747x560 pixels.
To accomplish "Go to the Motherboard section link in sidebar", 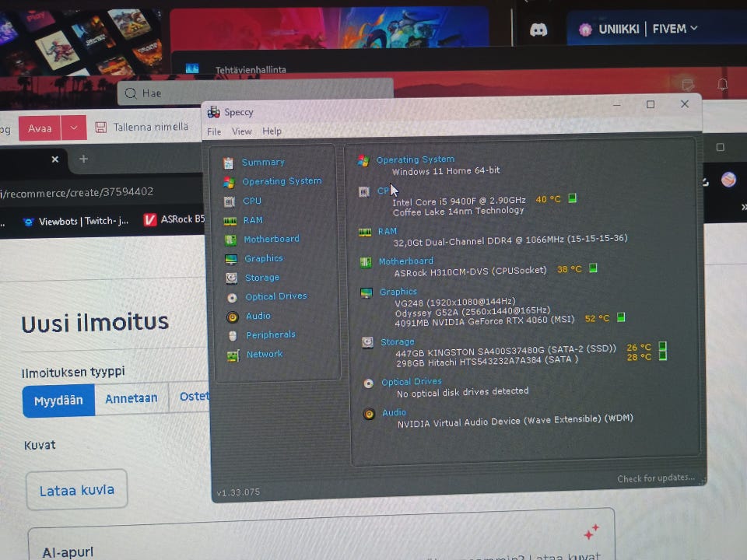I will (x=272, y=239).
